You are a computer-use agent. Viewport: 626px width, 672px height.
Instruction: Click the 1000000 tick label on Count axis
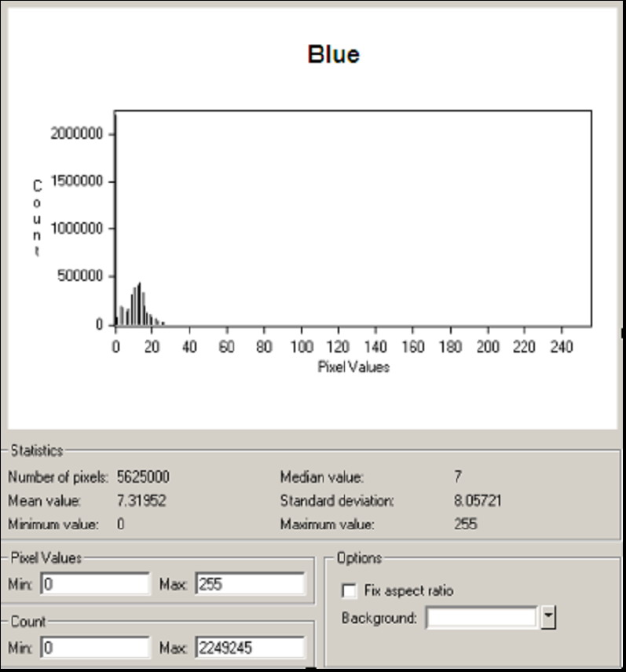coord(77,228)
